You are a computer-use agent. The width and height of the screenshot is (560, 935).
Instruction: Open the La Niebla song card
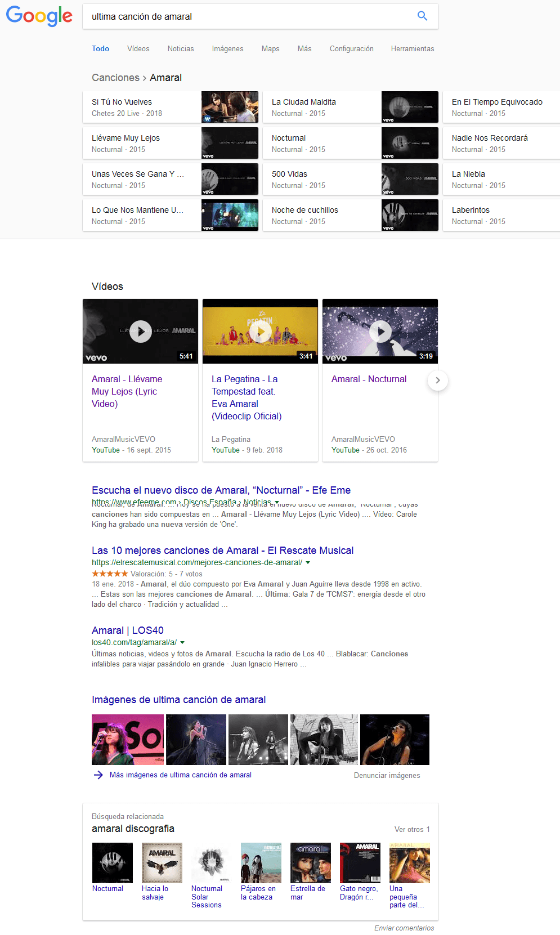(501, 179)
